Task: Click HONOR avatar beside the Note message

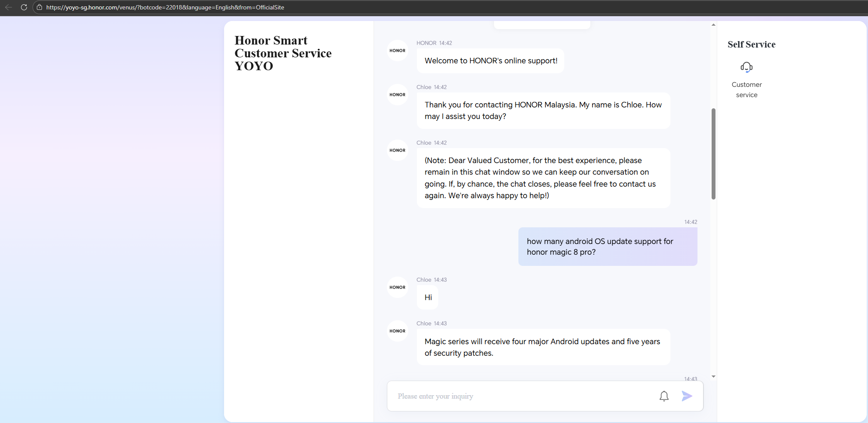Action: click(x=397, y=150)
